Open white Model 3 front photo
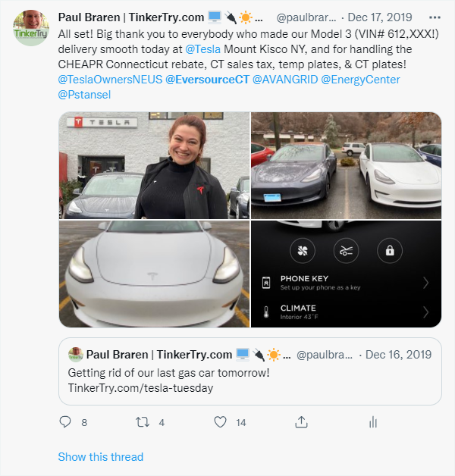455x476 pixels. click(x=154, y=274)
